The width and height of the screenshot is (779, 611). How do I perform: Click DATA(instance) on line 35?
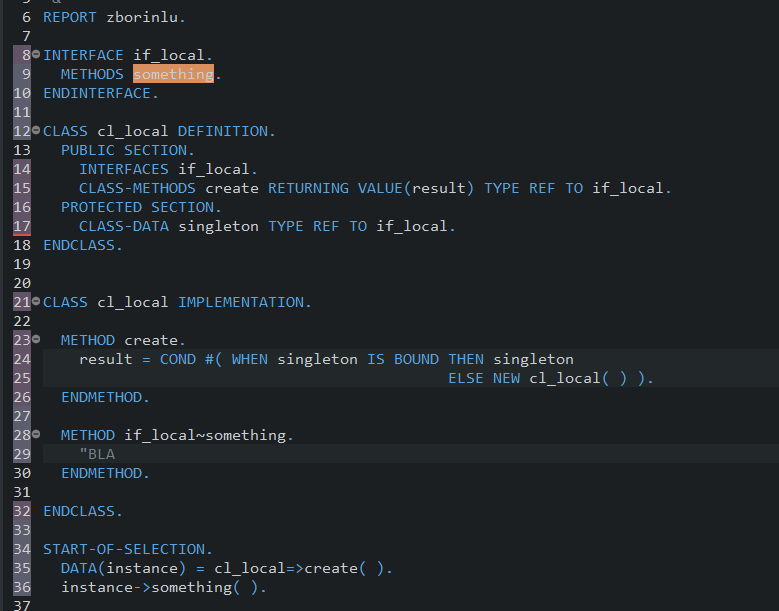(x=124, y=568)
